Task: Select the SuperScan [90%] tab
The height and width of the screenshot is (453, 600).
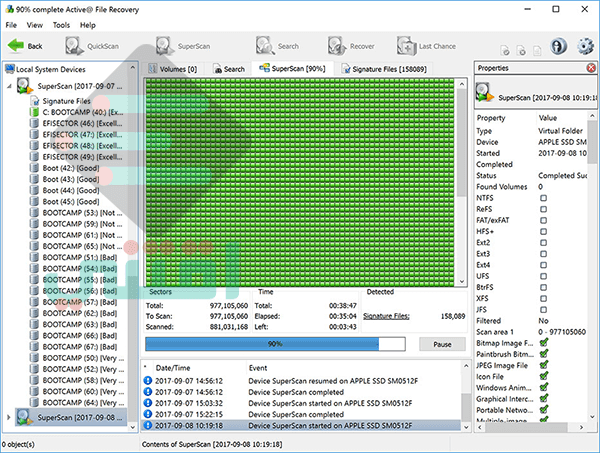Action: tap(292, 68)
